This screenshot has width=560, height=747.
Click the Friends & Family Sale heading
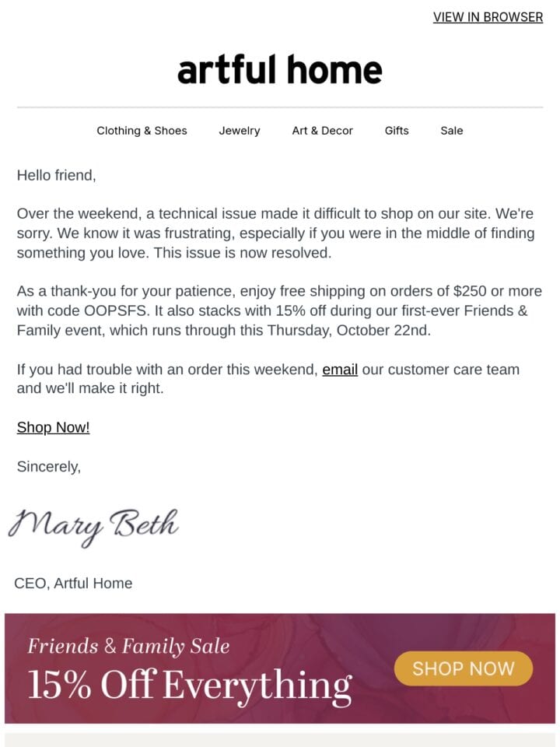[128, 646]
